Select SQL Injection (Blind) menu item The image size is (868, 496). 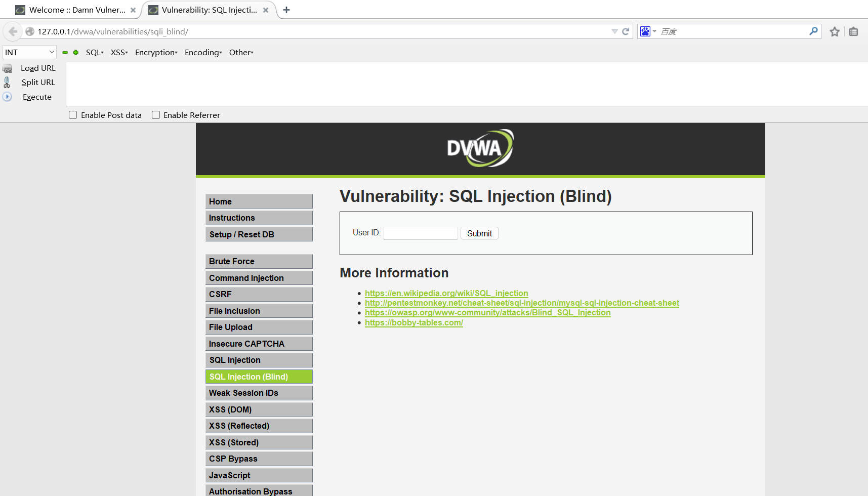click(x=259, y=377)
